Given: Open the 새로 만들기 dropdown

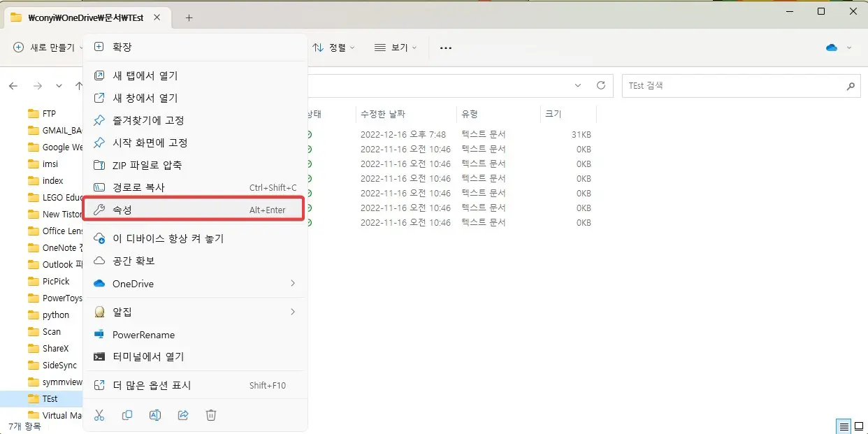Looking at the screenshot, I should pos(48,48).
